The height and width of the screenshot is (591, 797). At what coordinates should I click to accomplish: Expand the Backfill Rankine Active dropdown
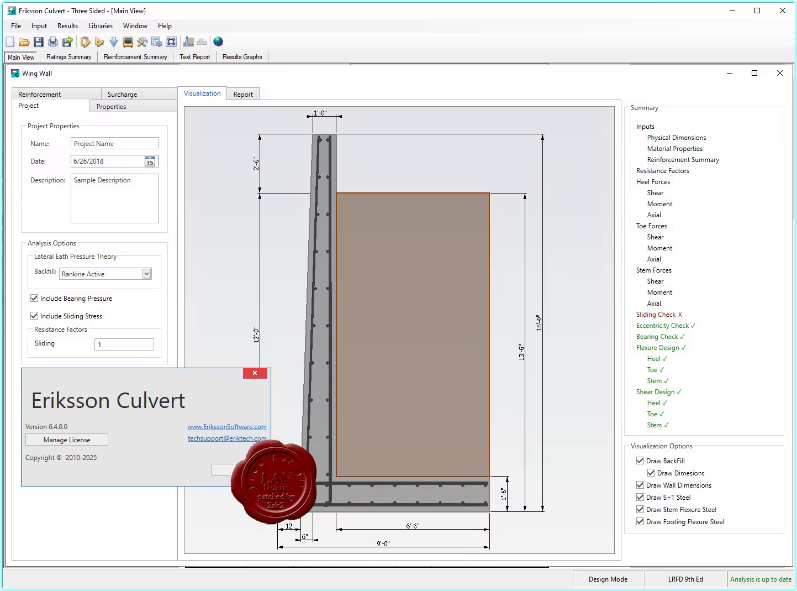pos(146,273)
